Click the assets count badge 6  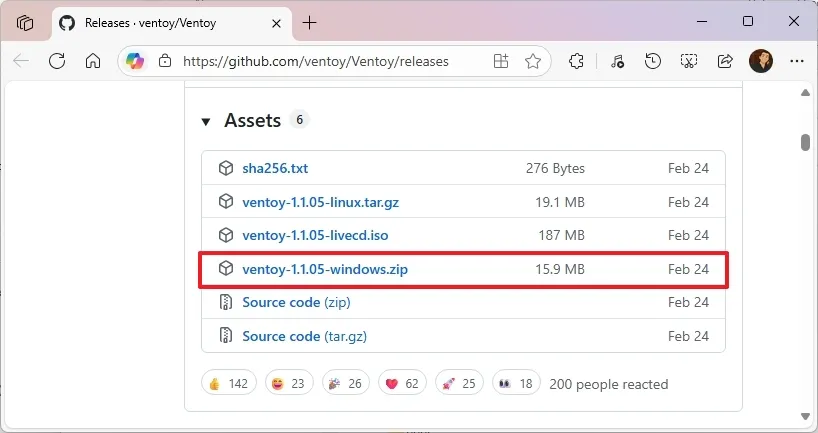pyautogui.click(x=299, y=120)
